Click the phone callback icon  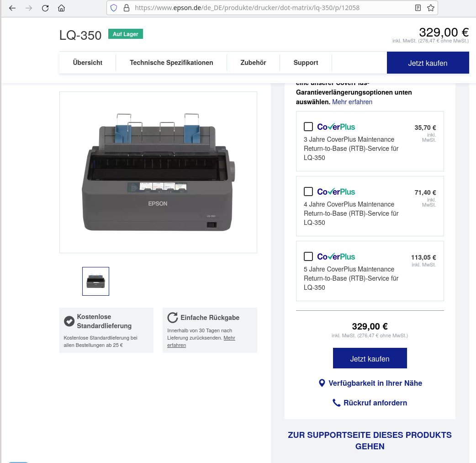click(x=336, y=403)
